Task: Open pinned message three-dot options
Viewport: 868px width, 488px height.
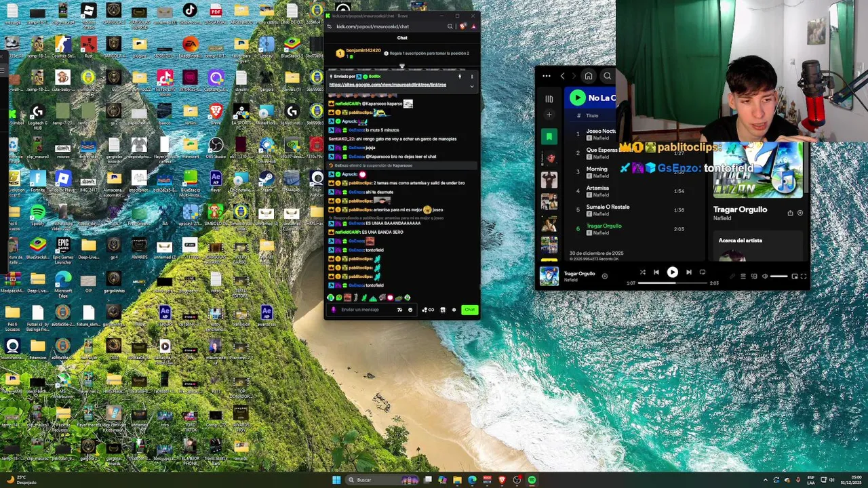Action: click(x=472, y=77)
